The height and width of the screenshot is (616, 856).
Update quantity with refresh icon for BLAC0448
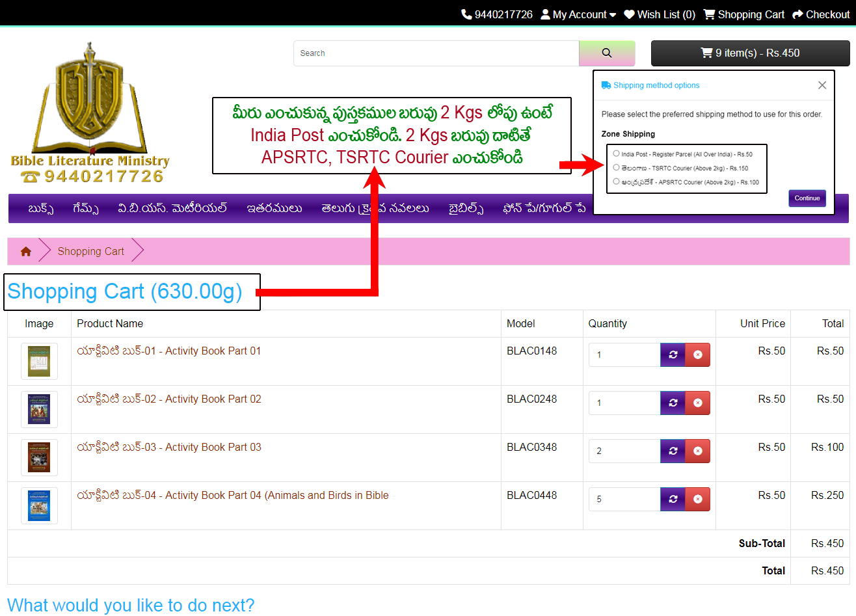tap(673, 499)
